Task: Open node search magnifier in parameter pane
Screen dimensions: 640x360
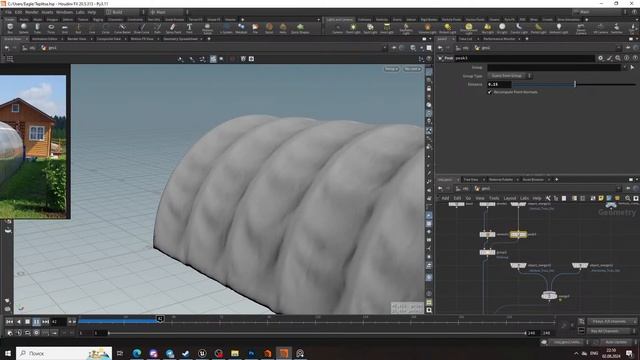Action: [x=618, y=58]
